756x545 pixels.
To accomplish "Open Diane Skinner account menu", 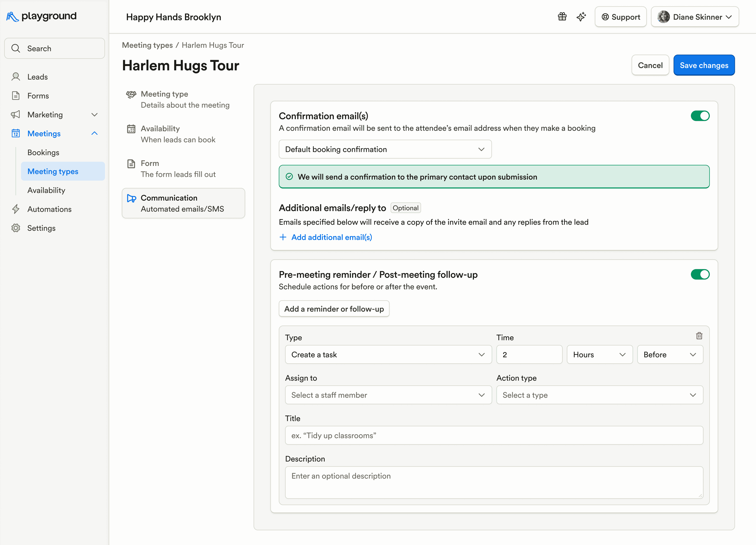I will (x=695, y=17).
